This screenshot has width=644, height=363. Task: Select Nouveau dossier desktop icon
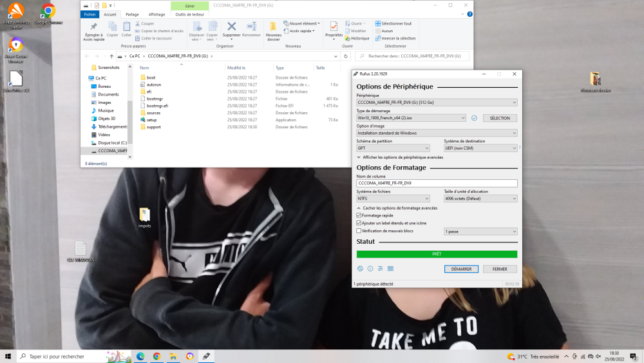click(596, 82)
